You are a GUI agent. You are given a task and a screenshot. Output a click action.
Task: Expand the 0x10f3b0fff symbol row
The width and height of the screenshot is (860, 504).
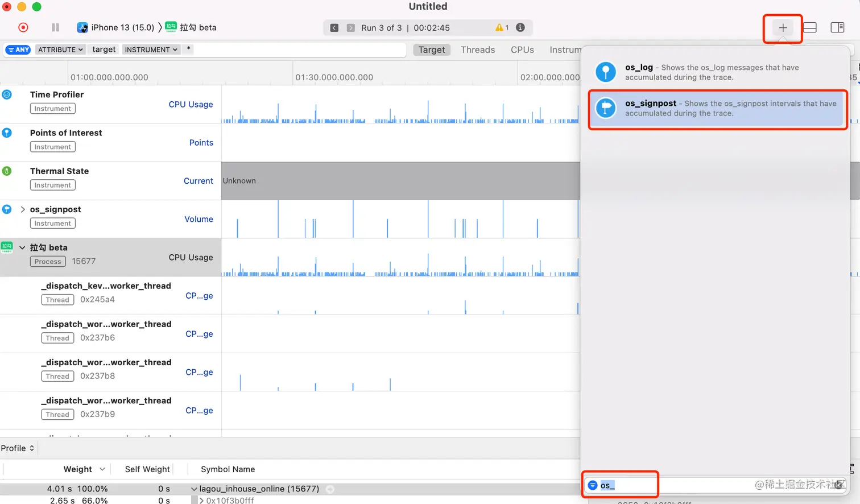pos(201,501)
